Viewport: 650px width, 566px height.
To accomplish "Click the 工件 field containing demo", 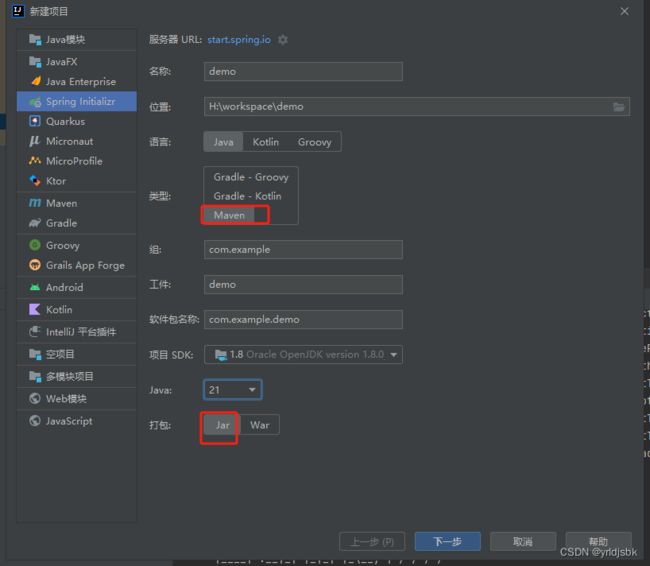I will click(x=303, y=284).
